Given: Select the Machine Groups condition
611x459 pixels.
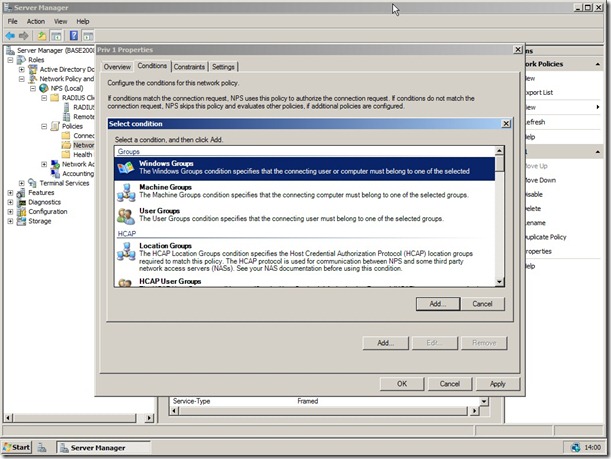Looking at the screenshot, I should (x=304, y=192).
